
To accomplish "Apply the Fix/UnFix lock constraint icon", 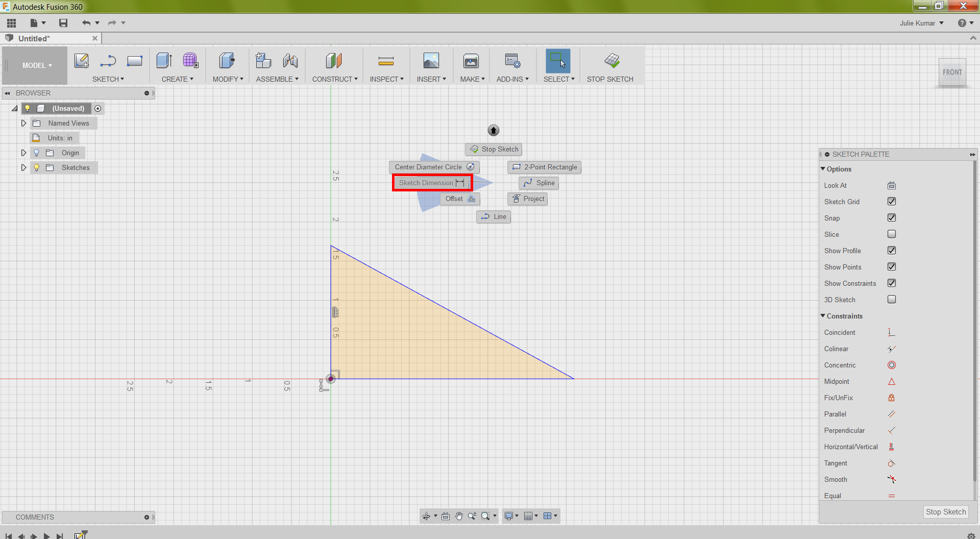I will 892,398.
